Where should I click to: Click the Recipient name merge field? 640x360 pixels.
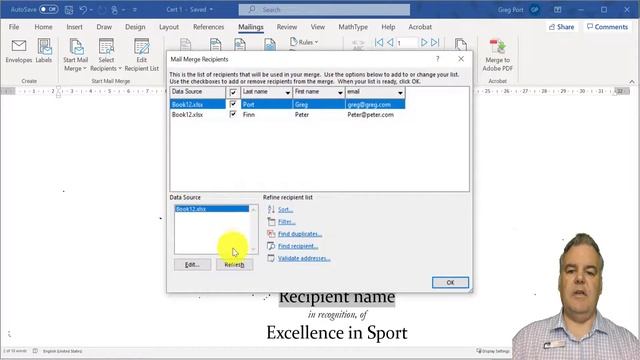(337, 297)
